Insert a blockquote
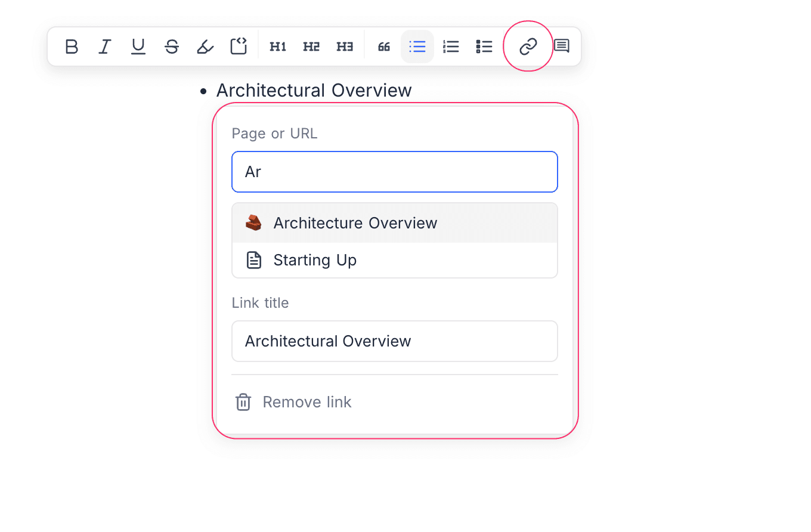 tap(383, 46)
